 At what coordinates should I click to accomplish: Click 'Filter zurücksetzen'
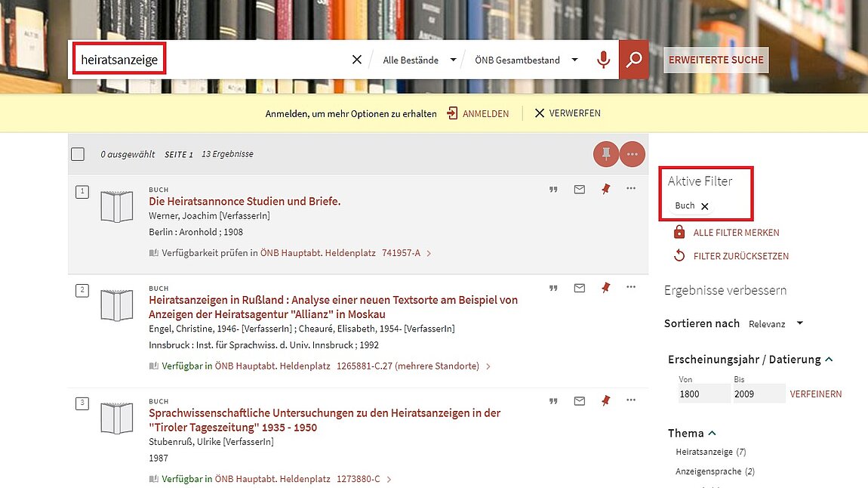coord(741,256)
